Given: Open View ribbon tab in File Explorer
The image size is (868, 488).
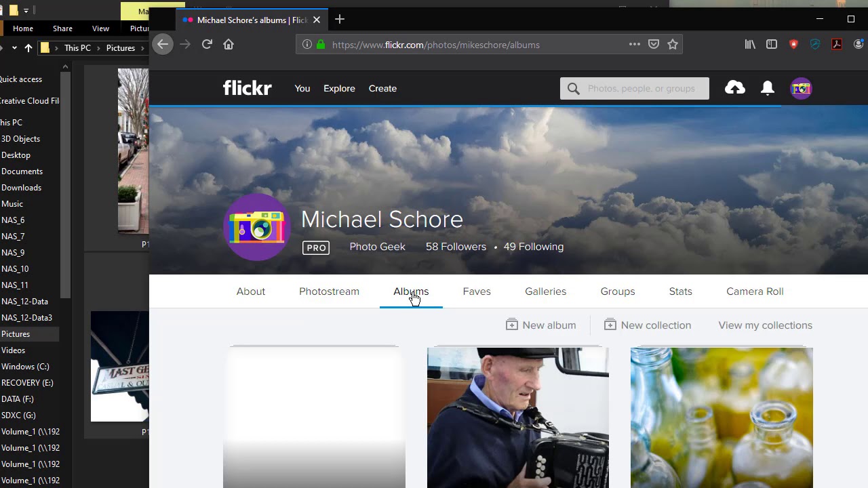Looking at the screenshot, I should click(x=100, y=28).
